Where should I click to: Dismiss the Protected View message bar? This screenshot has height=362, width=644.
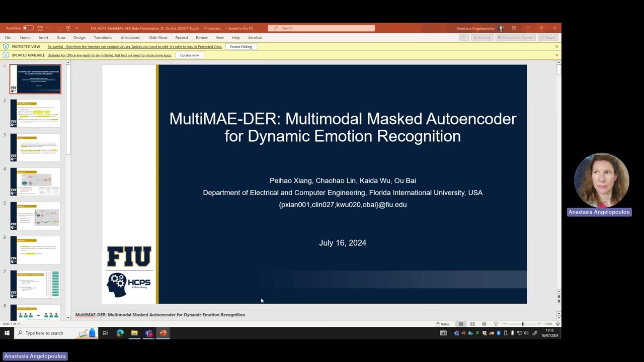point(556,47)
